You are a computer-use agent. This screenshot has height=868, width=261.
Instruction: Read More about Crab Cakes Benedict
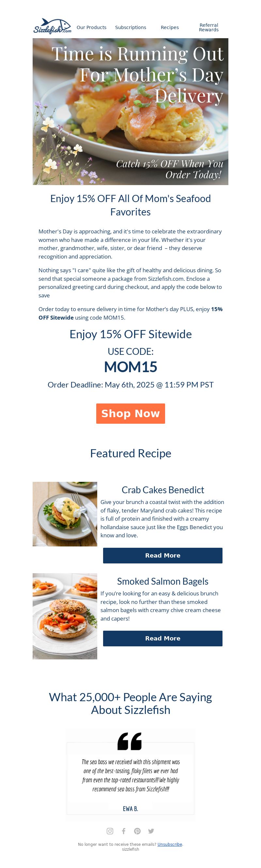163,556
